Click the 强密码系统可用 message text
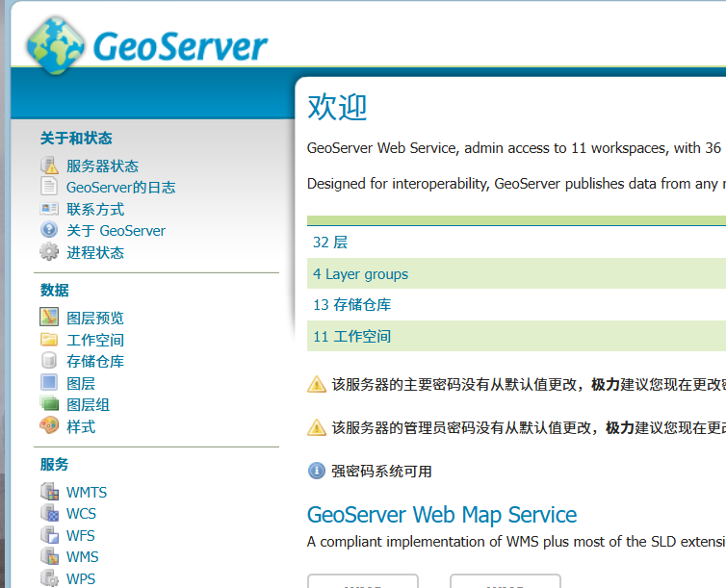 [381, 472]
